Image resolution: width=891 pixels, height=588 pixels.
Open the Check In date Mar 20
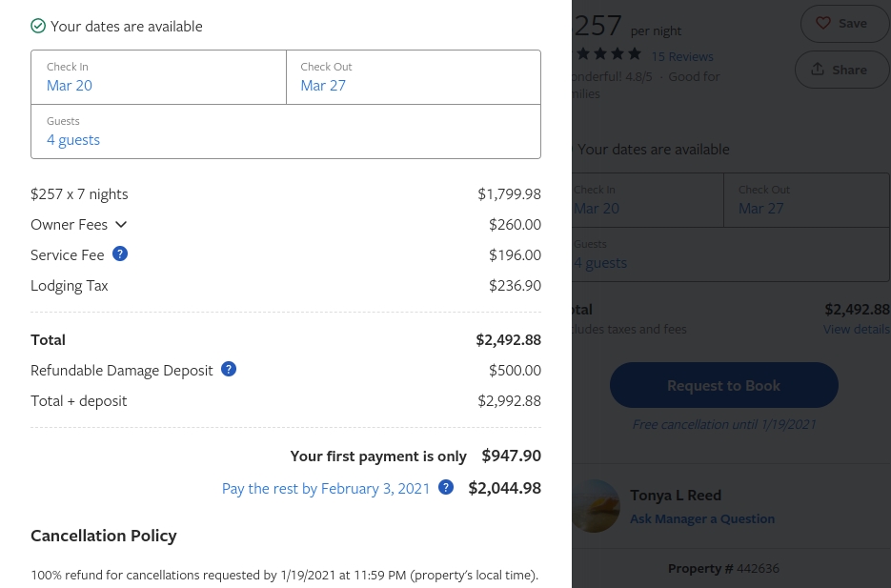158,77
